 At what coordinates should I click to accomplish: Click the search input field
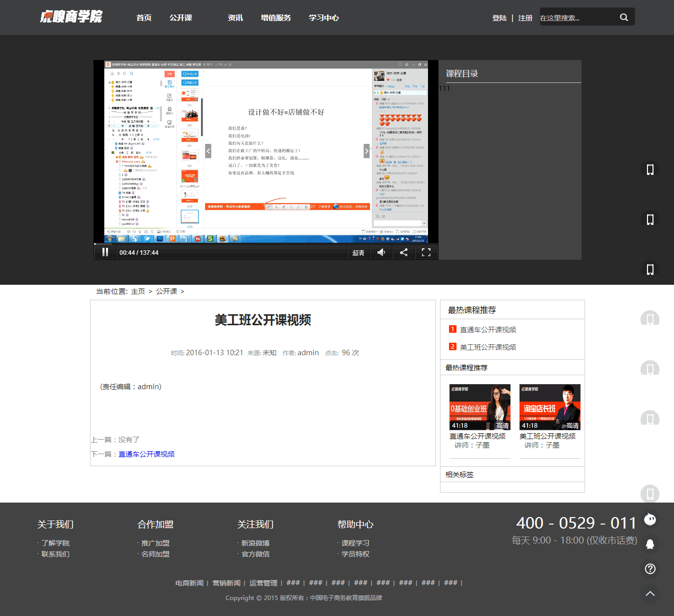[577, 17]
